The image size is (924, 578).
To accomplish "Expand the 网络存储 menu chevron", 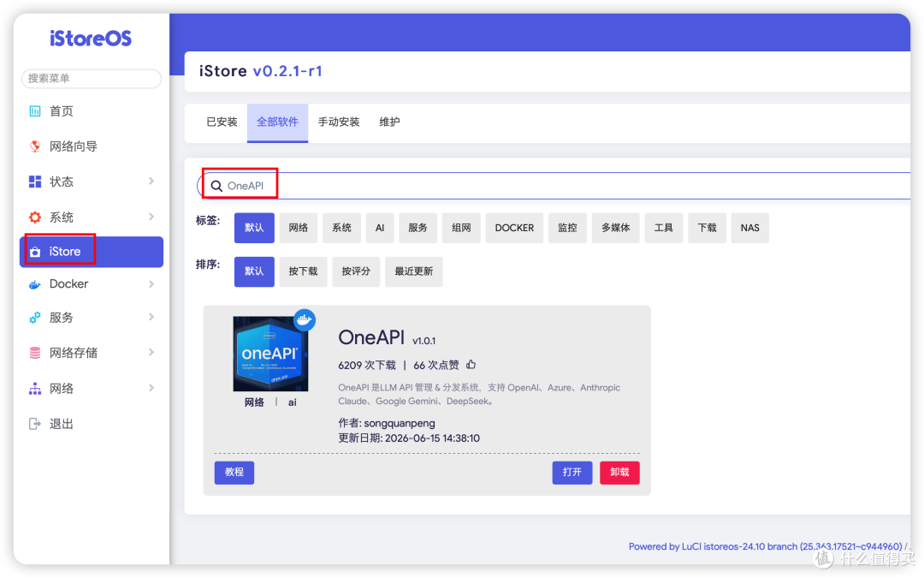I will click(x=151, y=352).
